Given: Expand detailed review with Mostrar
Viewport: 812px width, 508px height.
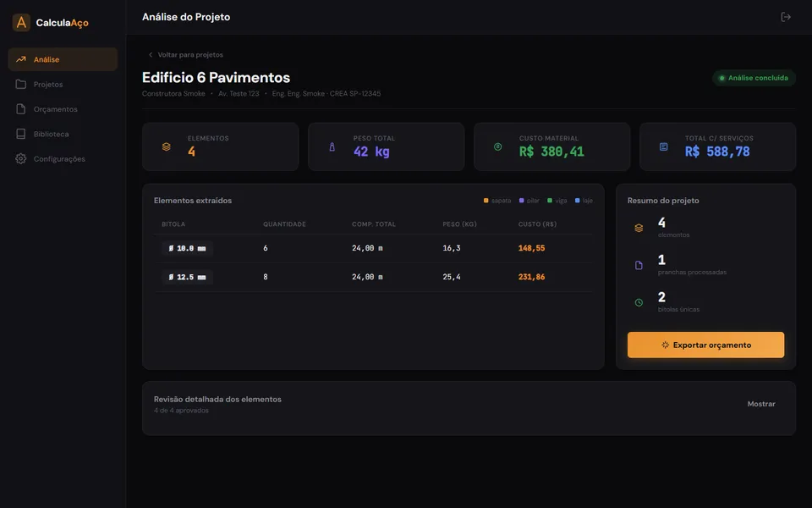Looking at the screenshot, I should (761, 404).
